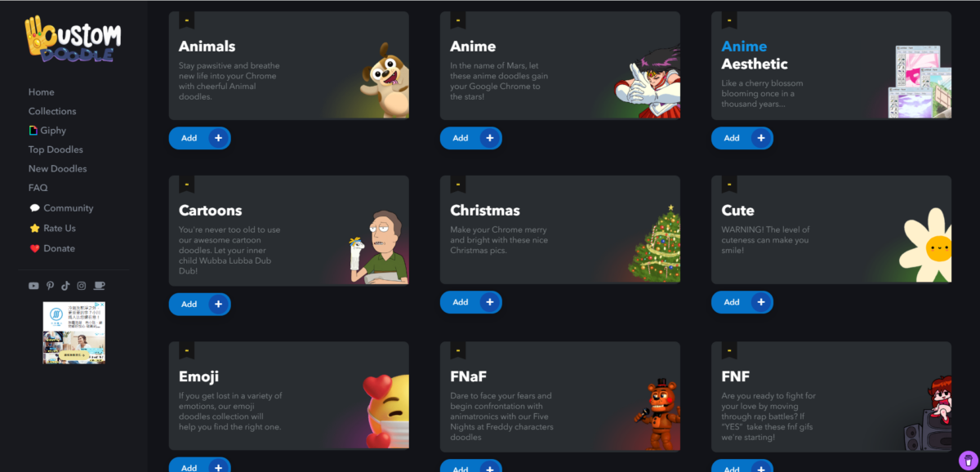Viewport: 980px width, 472px height.
Task: Click the purple cup icon at bottom right
Action: click(x=967, y=460)
